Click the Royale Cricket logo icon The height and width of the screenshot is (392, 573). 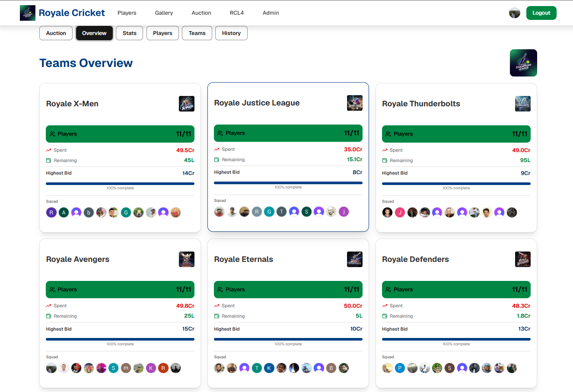pyautogui.click(x=28, y=13)
